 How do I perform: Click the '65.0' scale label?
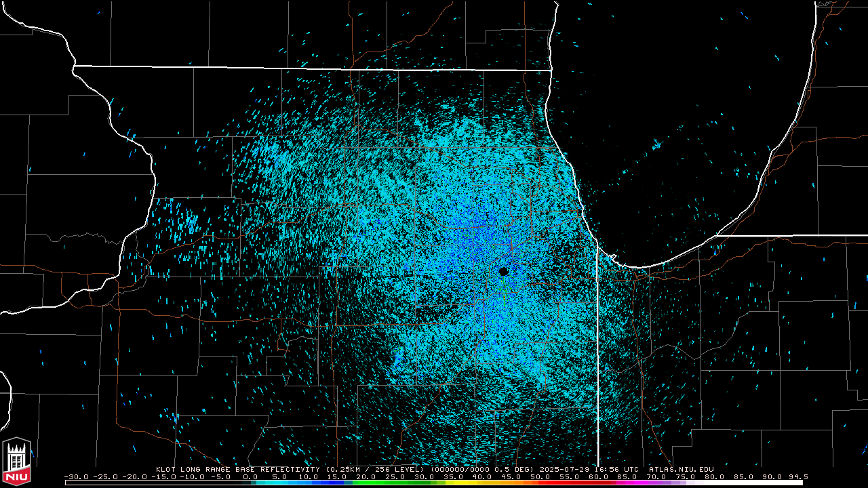627,476
